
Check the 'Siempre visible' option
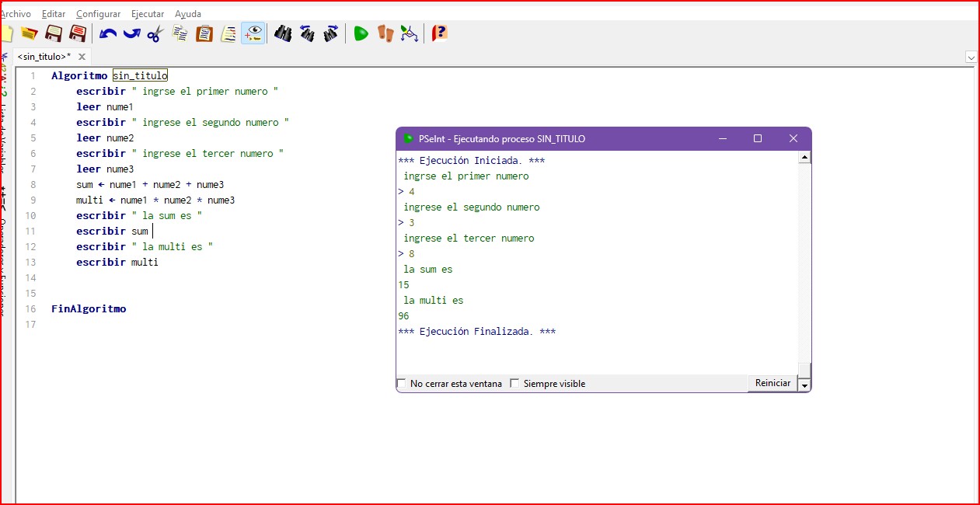coord(514,383)
